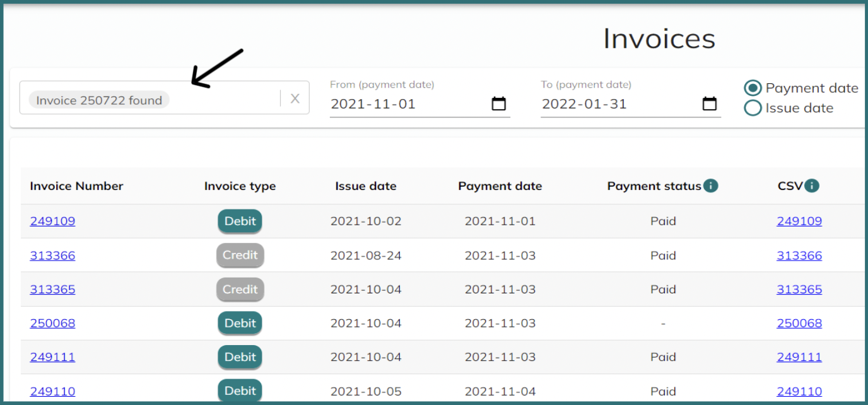Click the invoice search field
The height and width of the screenshot is (405, 868).
pyautogui.click(x=164, y=98)
